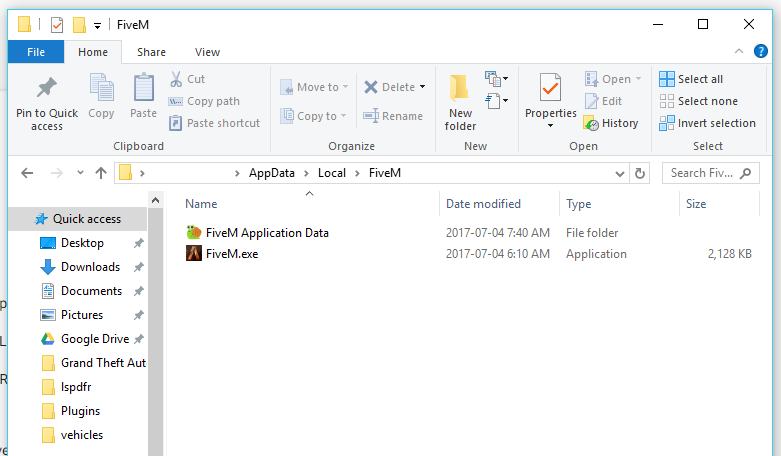Go back with the left arrow
781x456 pixels.
coord(27,173)
